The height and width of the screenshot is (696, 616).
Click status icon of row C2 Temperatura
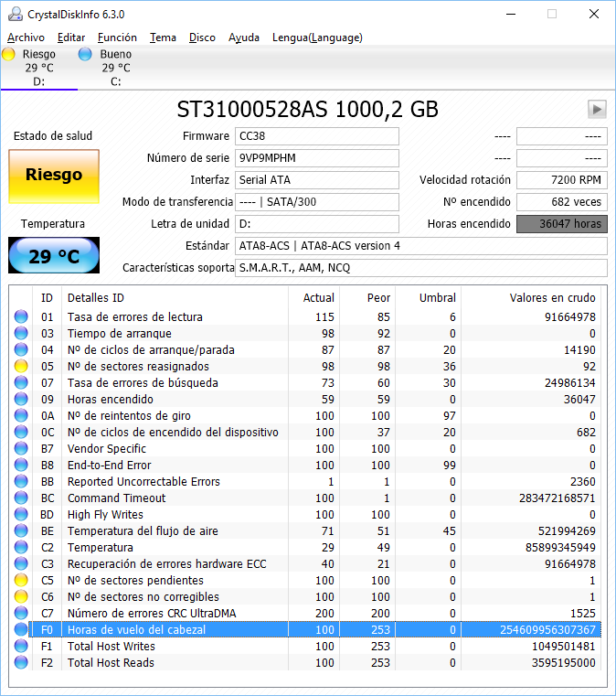(21, 547)
